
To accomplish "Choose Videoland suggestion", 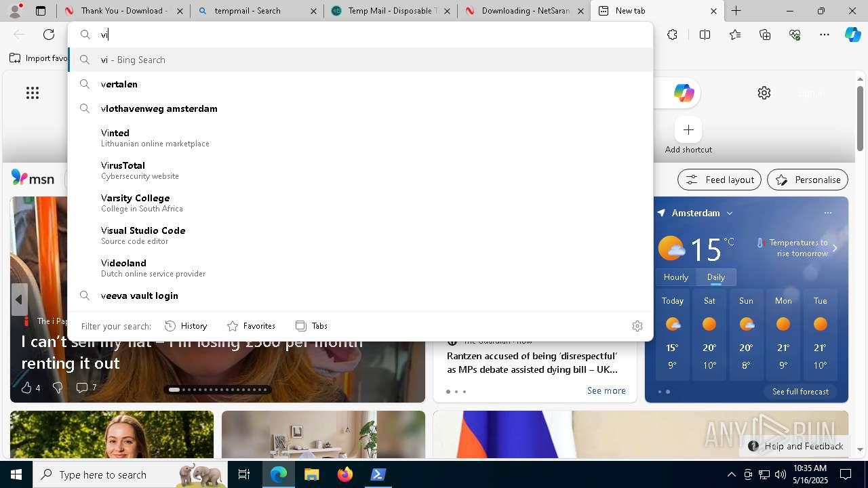I will pyautogui.click(x=360, y=268).
